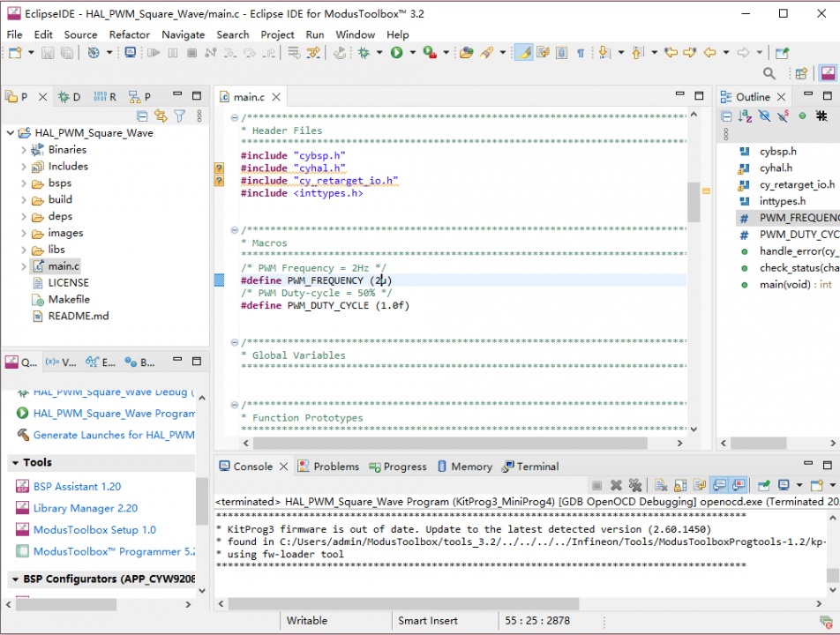Image resolution: width=840 pixels, height=635 pixels.
Task: Launch BSP Assistant 1.20
Action: (x=77, y=487)
